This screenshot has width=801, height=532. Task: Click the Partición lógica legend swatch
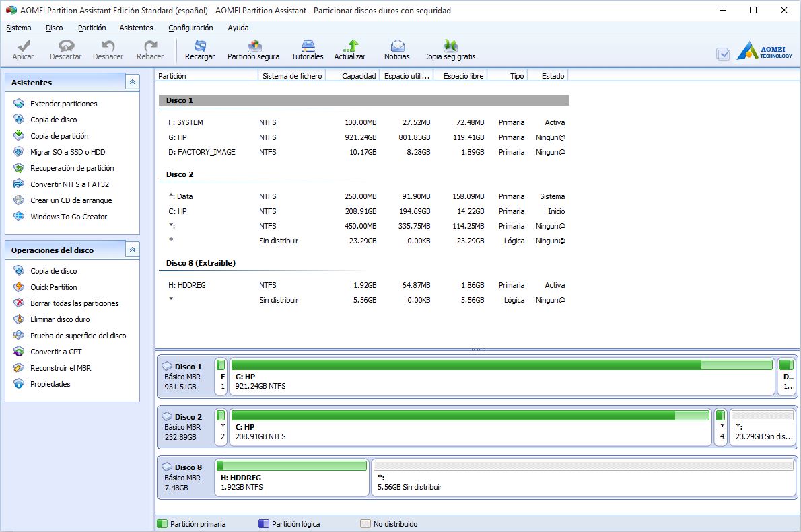[x=264, y=524]
